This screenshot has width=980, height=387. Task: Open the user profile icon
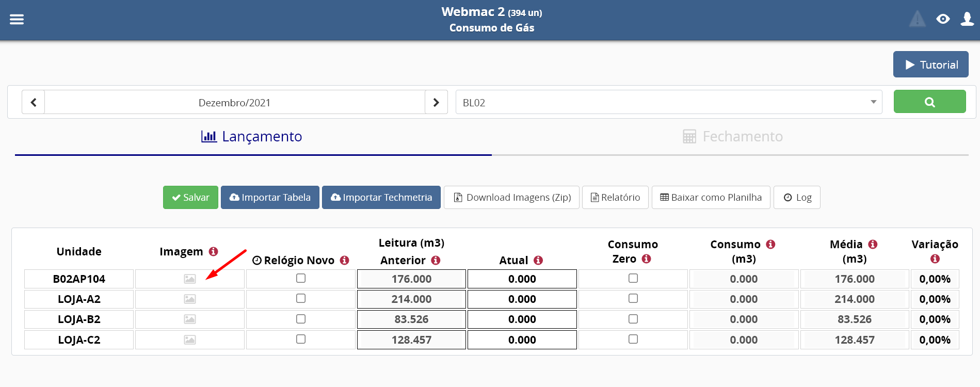pos(967,19)
